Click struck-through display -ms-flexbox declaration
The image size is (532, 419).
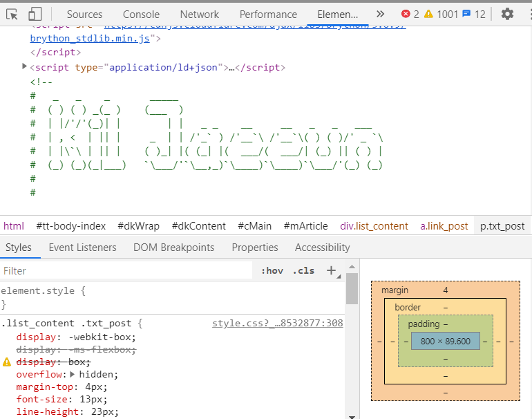pos(76,349)
